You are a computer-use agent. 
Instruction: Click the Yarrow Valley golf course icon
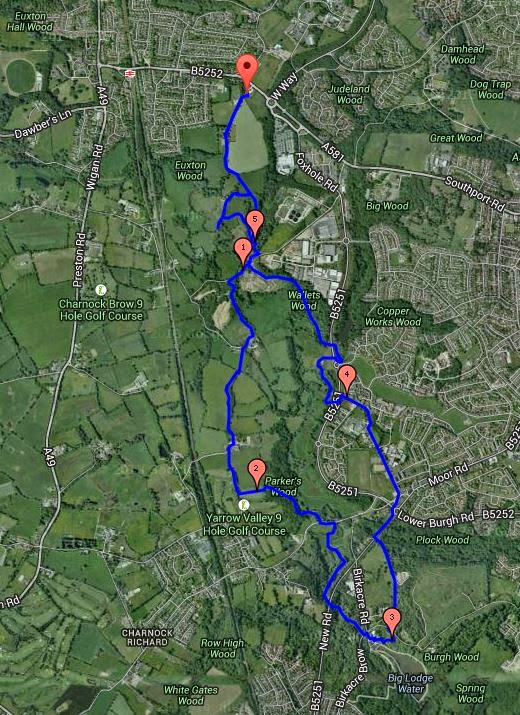pyautogui.click(x=244, y=504)
